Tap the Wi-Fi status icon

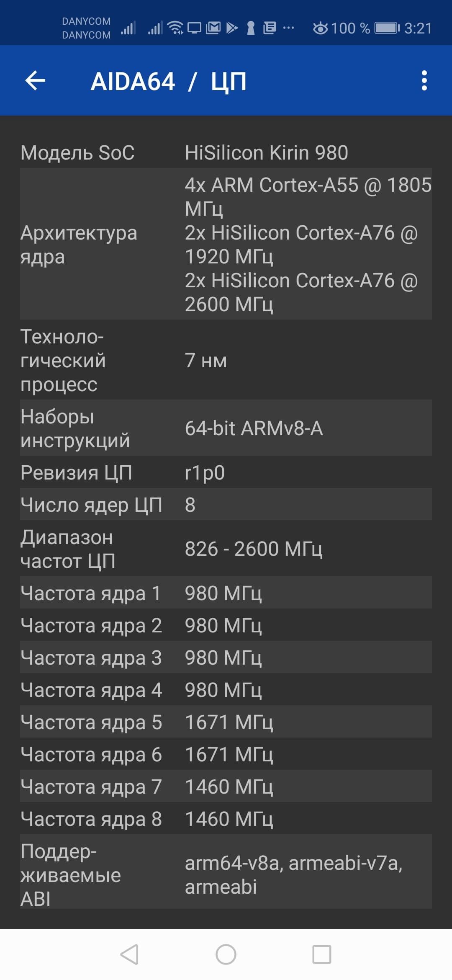[x=175, y=28]
